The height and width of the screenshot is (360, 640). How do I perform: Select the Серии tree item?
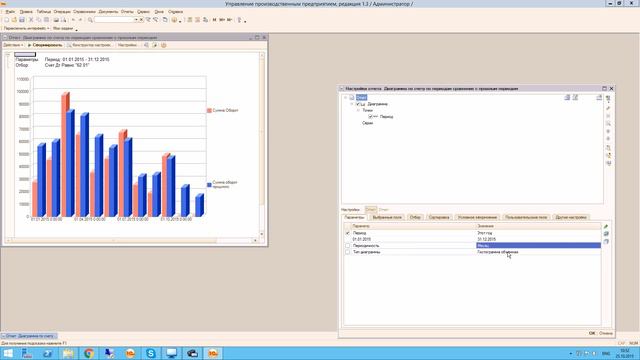pyautogui.click(x=367, y=123)
